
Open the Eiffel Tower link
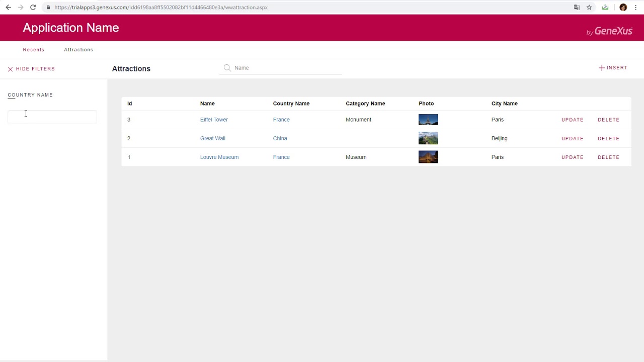pos(214,120)
